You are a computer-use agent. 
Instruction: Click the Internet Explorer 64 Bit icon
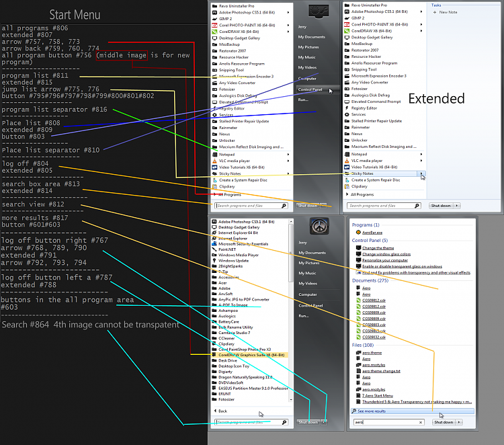point(214,233)
